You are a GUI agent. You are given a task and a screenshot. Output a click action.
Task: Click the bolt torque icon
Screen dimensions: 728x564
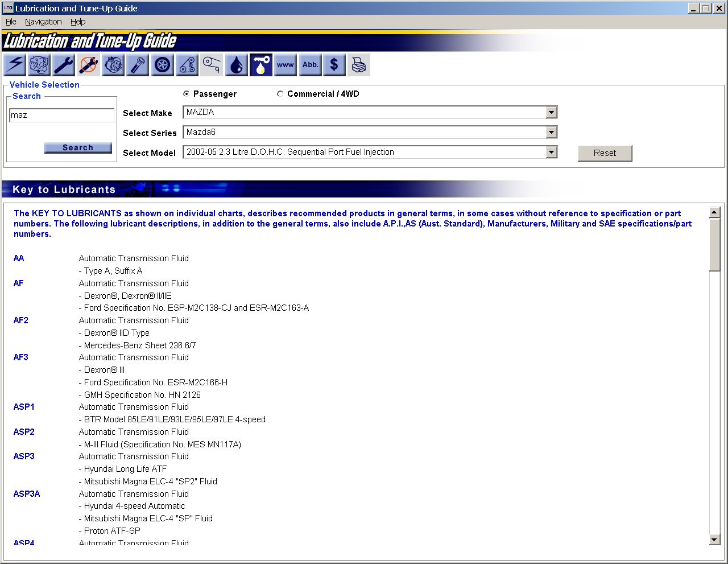coord(138,65)
